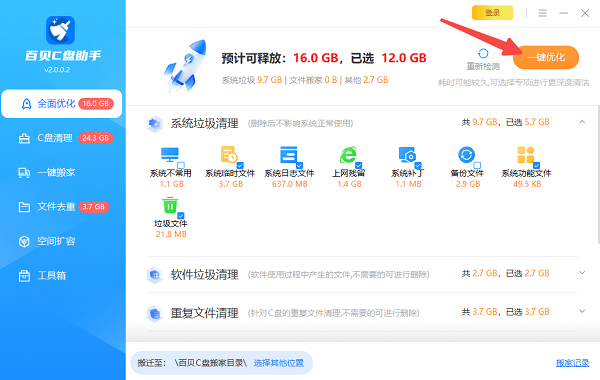Click the 选择其他位置 link

point(279,363)
